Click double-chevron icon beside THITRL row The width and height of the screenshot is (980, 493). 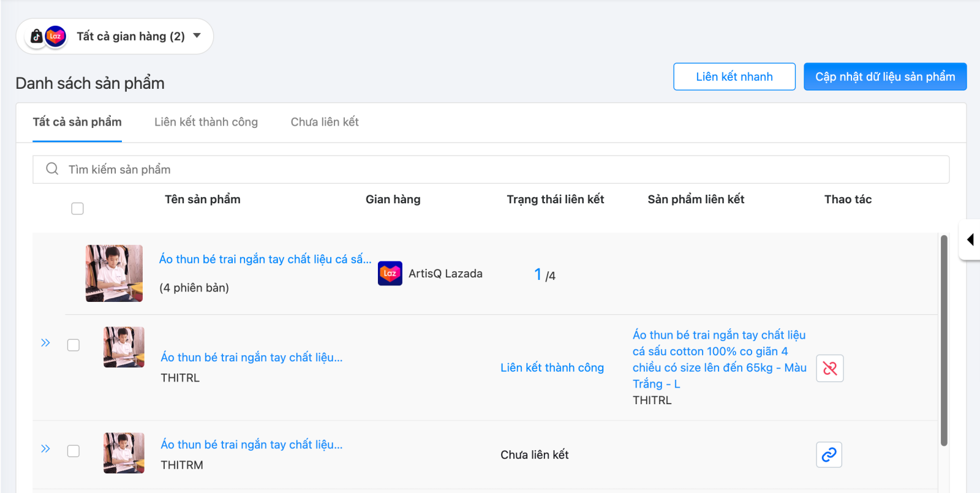[x=45, y=343]
